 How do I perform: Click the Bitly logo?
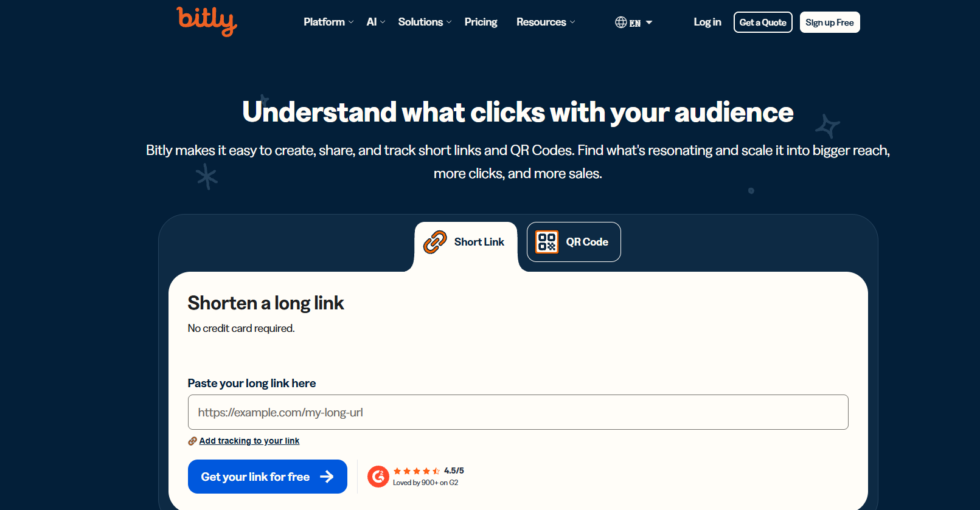coord(207,21)
